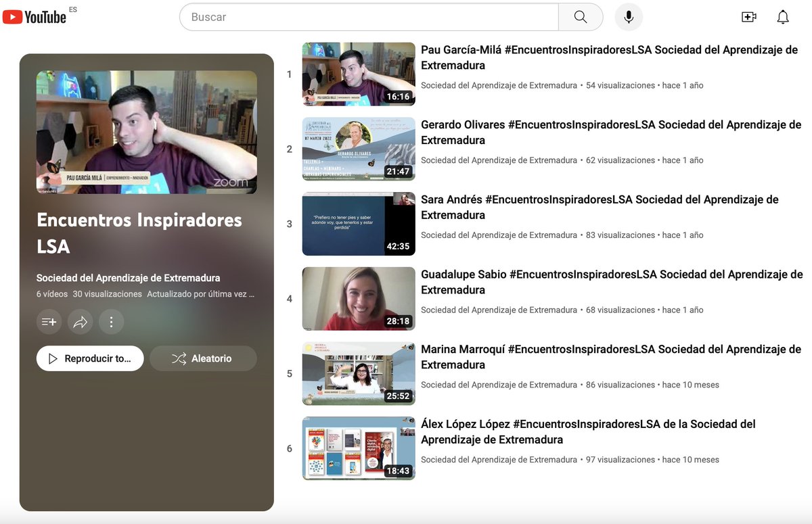Screen dimensions: 812x524
Task: Click '30 visualizaciones' playlist stat
Action: [x=107, y=294]
